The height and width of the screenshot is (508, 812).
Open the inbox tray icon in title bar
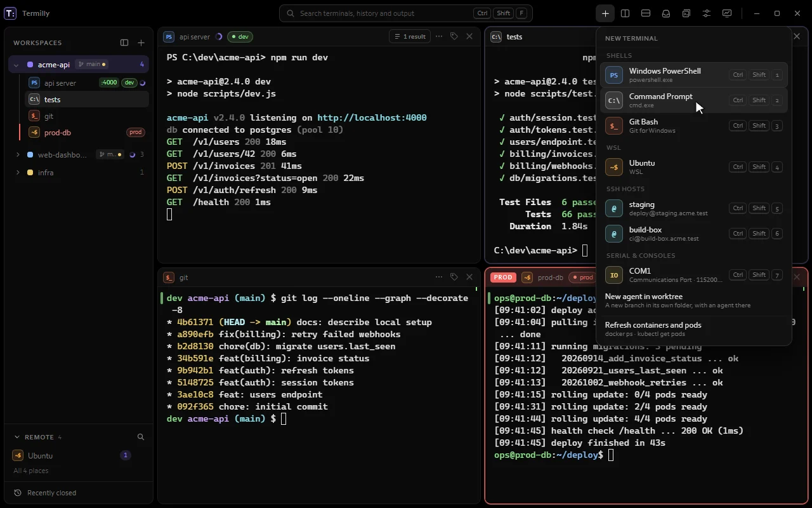[x=666, y=13]
